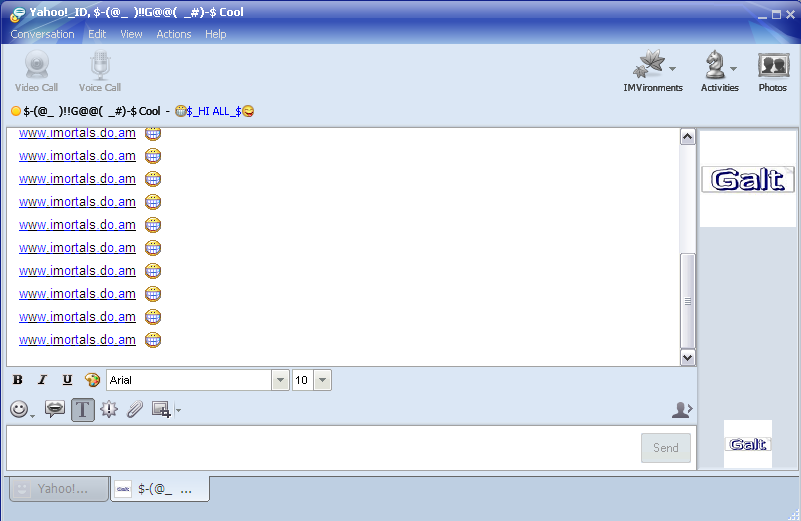Open the IMVironments dropdown arrow
The width and height of the screenshot is (801, 521).
(x=673, y=68)
